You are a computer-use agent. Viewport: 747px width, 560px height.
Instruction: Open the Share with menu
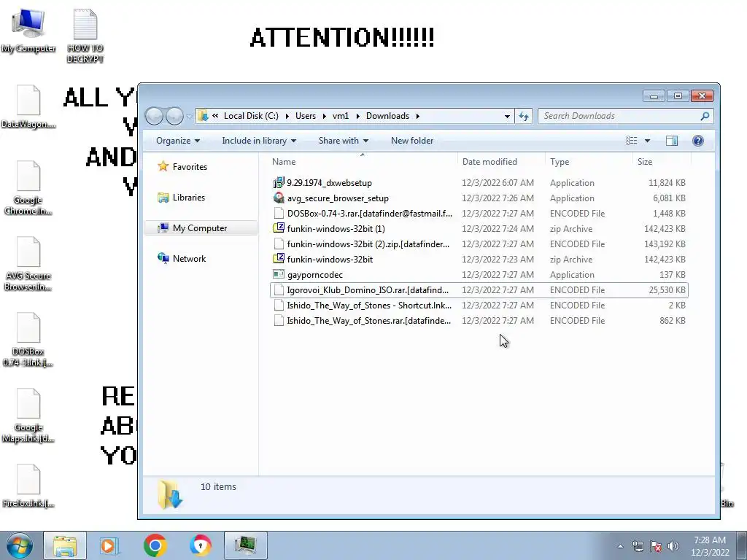[x=343, y=141]
